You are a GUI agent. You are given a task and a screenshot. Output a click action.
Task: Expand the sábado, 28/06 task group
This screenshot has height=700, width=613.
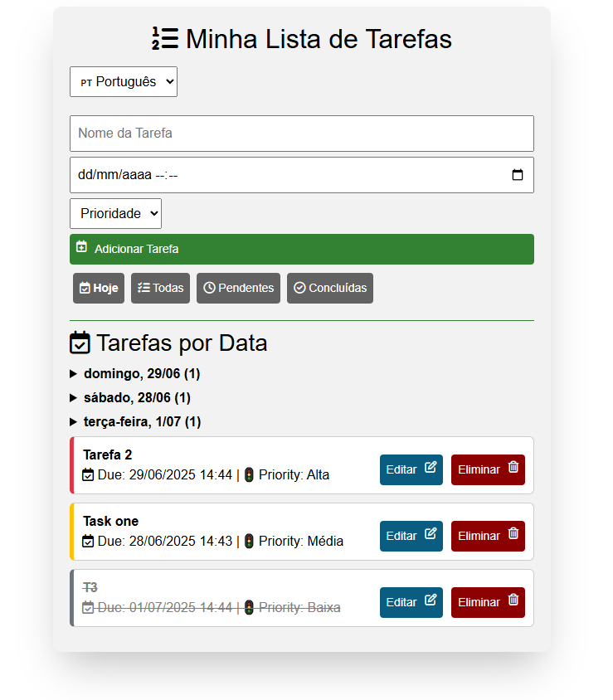pyautogui.click(x=137, y=398)
